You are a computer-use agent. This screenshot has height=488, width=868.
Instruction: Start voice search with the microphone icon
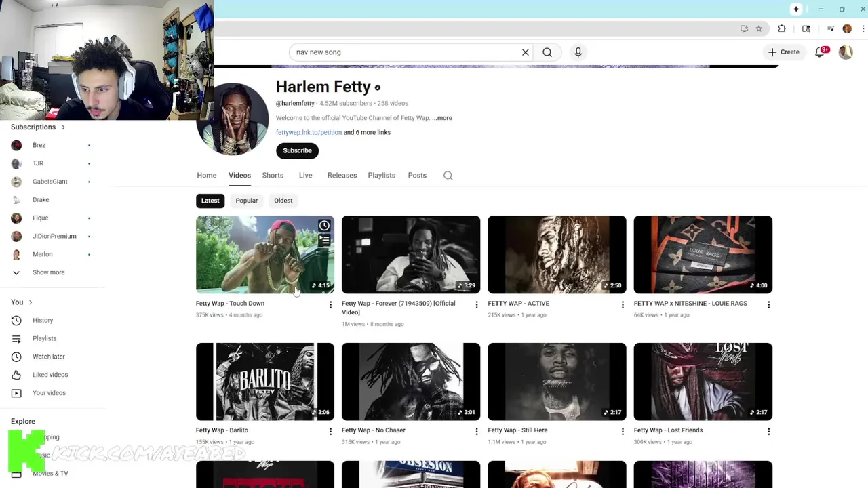click(578, 52)
